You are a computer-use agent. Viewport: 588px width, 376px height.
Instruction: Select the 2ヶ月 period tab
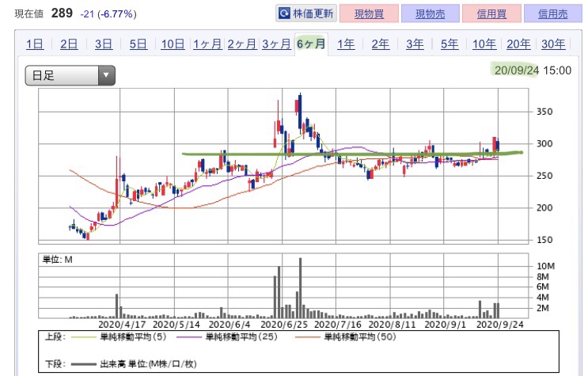click(242, 44)
